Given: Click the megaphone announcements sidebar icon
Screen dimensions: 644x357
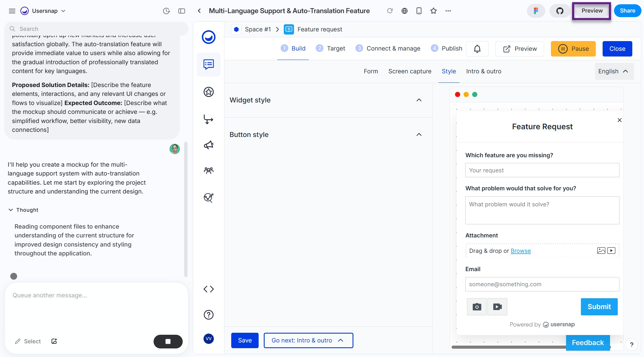Looking at the screenshot, I should pos(209,145).
